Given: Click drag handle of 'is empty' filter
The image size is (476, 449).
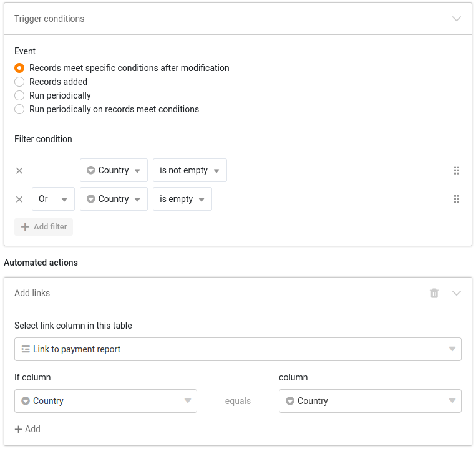Looking at the screenshot, I should point(456,199).
